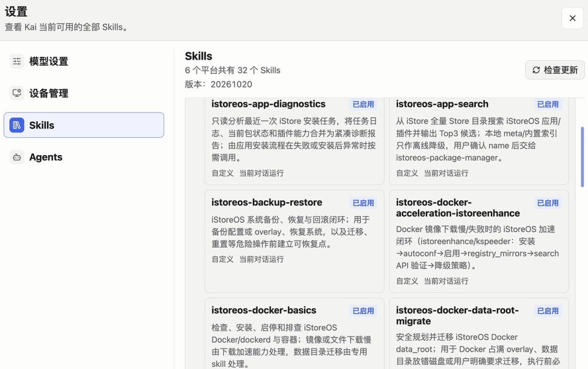Click 当前对话运行 tag on istoreos-app-diagnostics
The height and width of the screenshot is (369, 588).
point(261,173)
